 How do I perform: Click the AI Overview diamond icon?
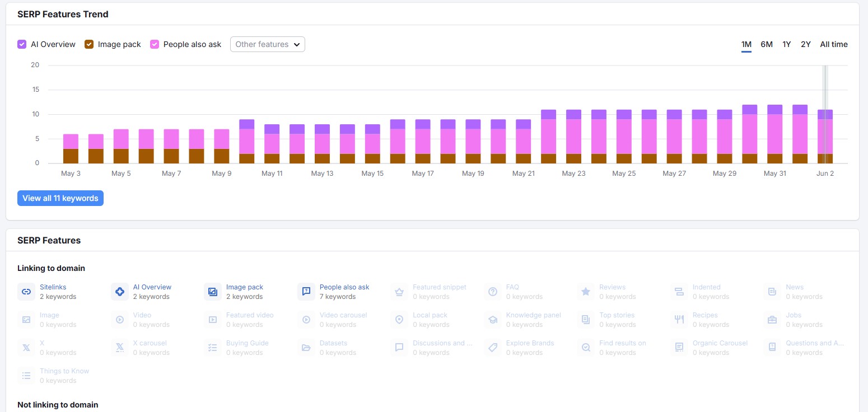point(119,292)
